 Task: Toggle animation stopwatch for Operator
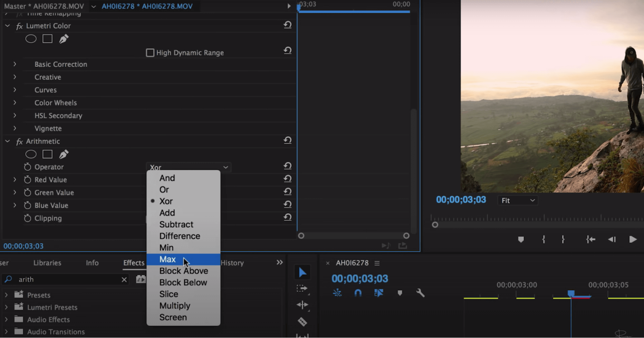(x=27, y=167)
